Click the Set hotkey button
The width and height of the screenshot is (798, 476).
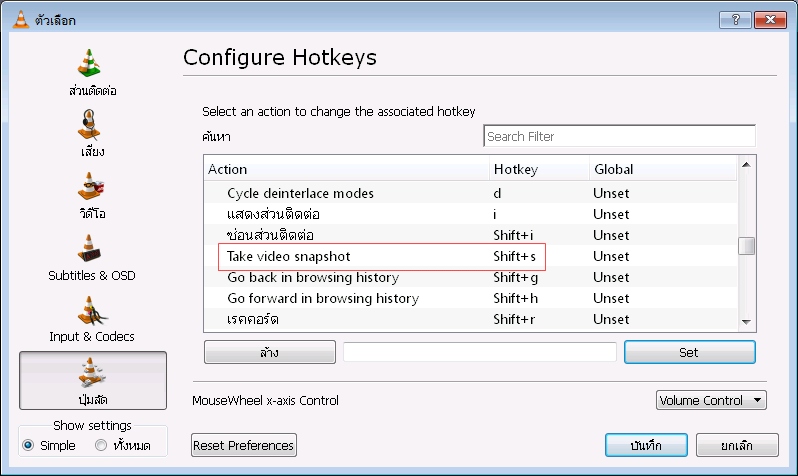click(x=690, y=352)
